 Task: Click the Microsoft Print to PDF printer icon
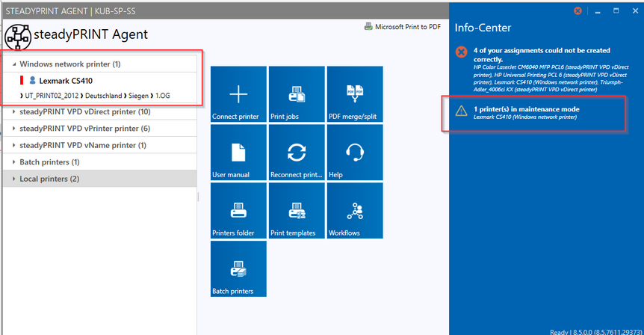click(x=368, y=27)
